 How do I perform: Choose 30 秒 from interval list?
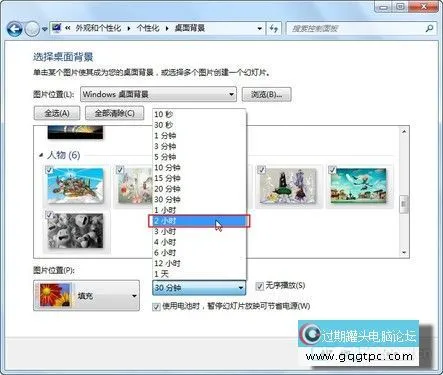[199, 125]
